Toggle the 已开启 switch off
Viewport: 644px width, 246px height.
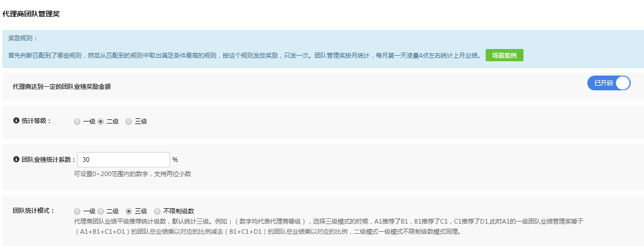pyautogui.click(x=609, y=83)
